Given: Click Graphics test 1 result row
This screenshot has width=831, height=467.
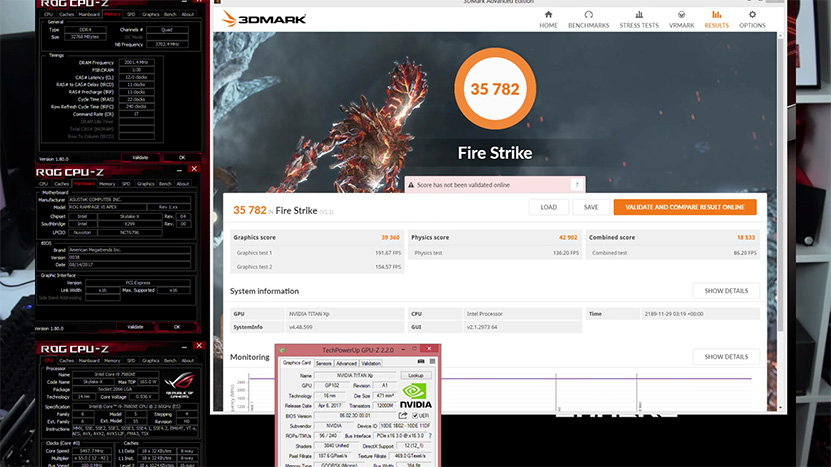Looking at the screenshot, I should coord(317,253).
